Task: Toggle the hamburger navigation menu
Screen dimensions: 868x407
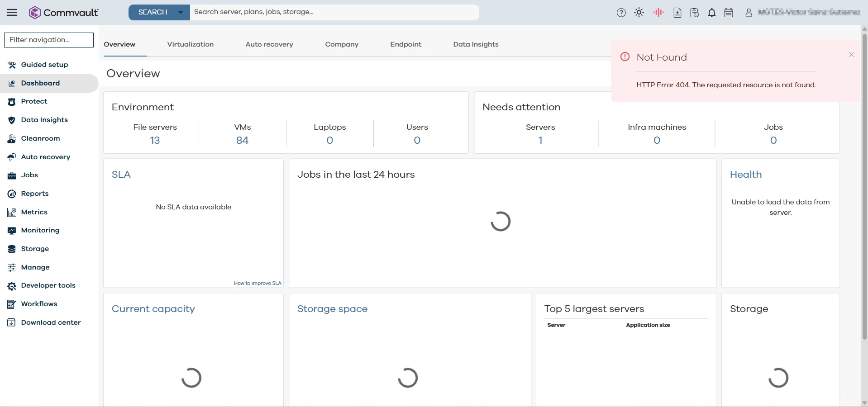Action: click(12, 12)
